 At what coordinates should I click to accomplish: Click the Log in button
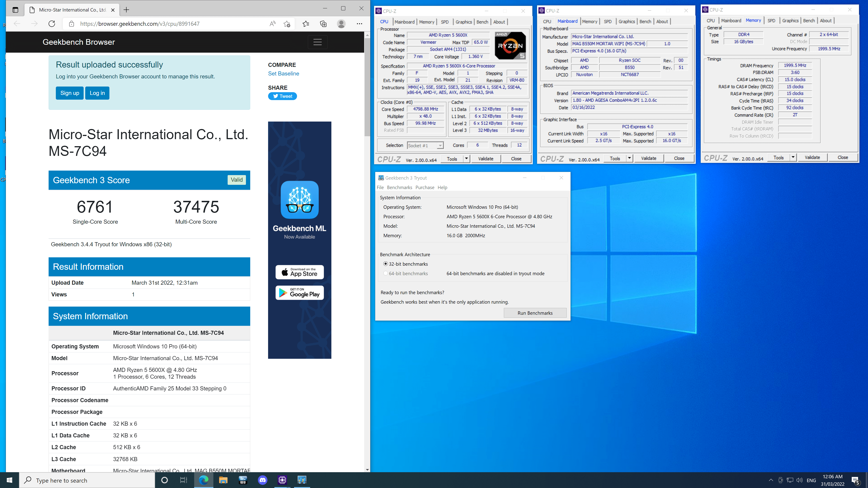click(97, 93)
